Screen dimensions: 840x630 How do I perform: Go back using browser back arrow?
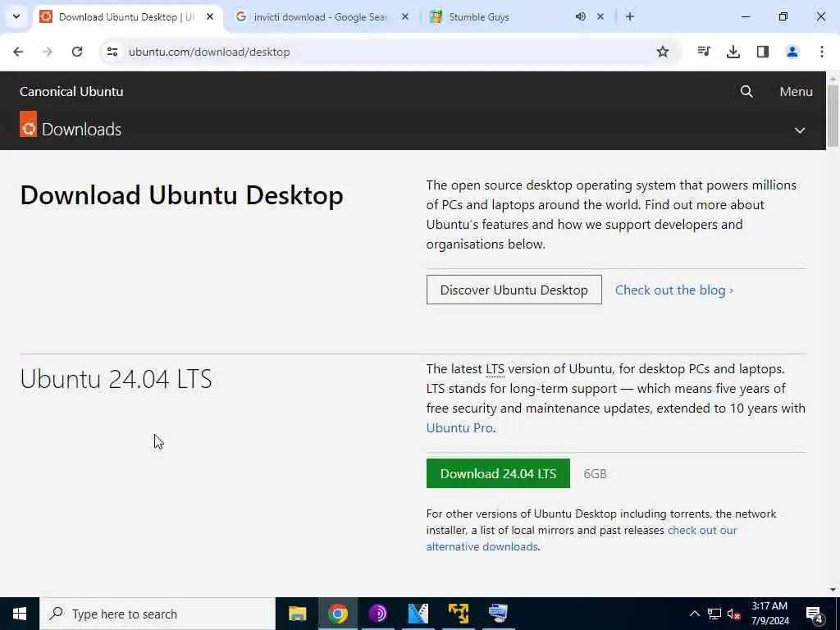click(x=18, y=52)
